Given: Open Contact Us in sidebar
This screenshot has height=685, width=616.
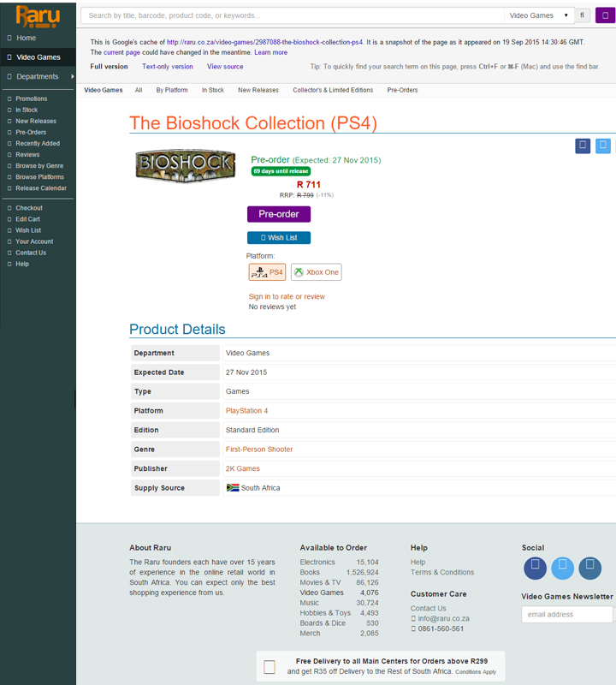Looking at the screenshot, I should (x=31, y=253).
